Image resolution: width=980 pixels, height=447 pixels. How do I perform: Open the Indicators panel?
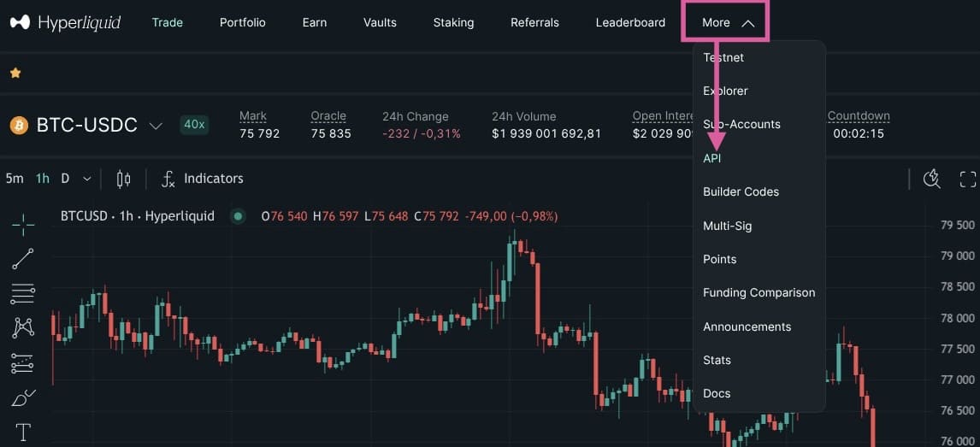(x=203, y=179)
